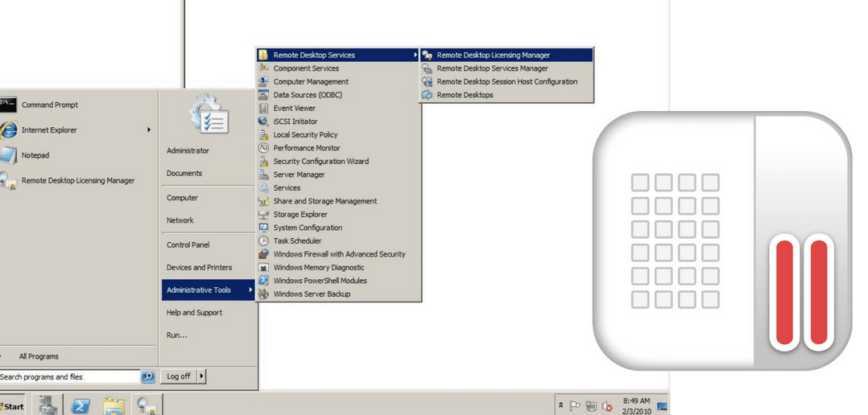Open Control Panel

tap(188, 244)
